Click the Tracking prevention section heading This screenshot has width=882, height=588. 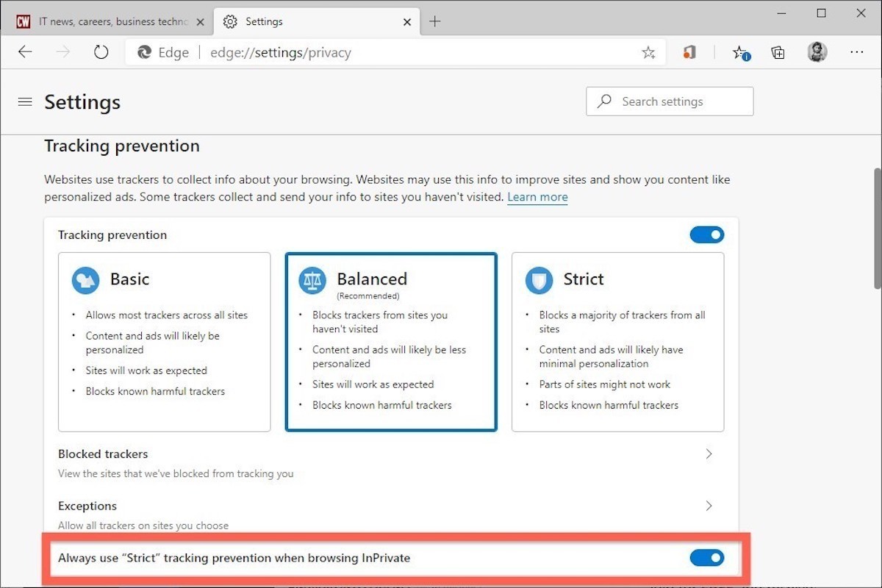point(122,146)
